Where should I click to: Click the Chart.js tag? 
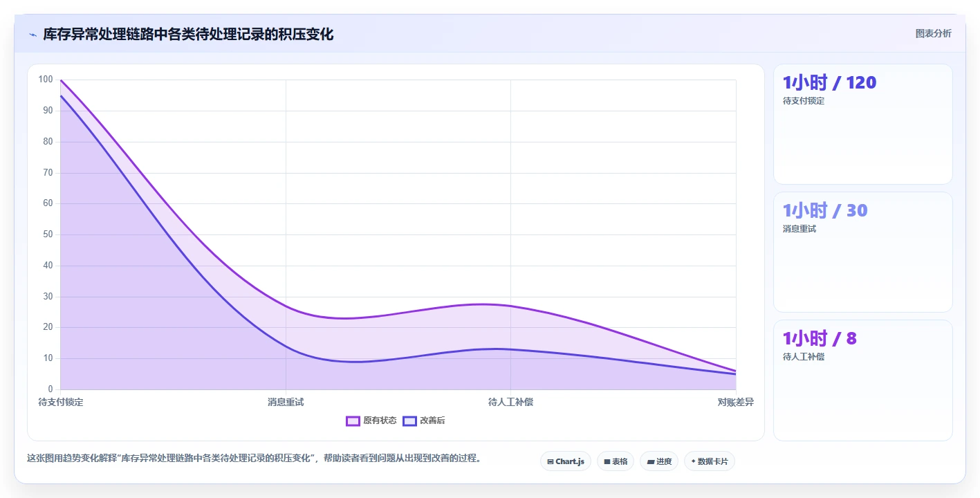566,461
